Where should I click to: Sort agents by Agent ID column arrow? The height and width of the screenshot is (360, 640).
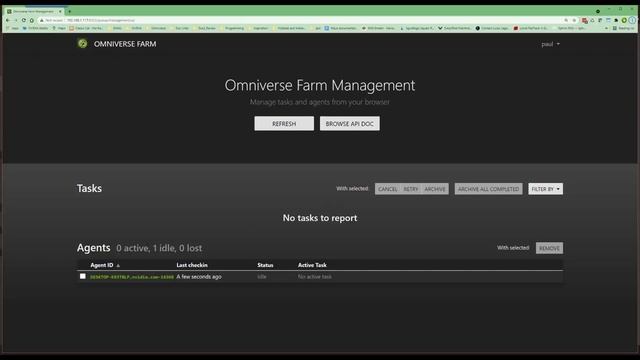(x=118, y=265)
